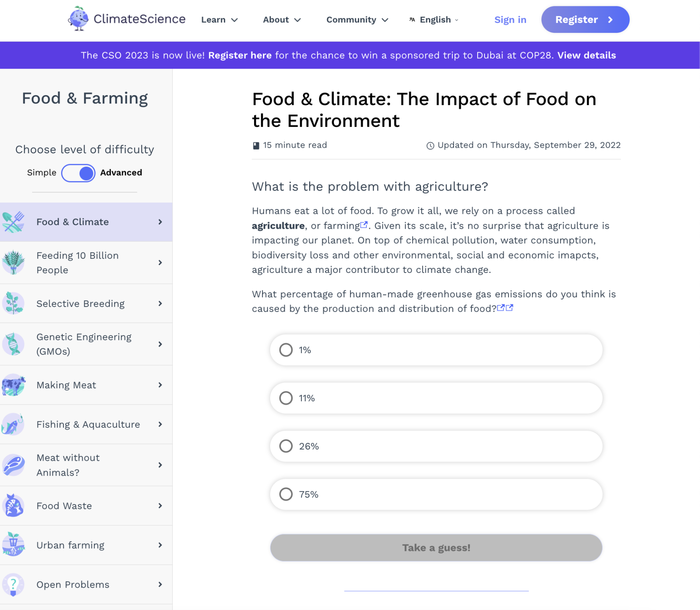Open the About navigation menu
This screenshot has width=700, height=610.
click(282, 20)
